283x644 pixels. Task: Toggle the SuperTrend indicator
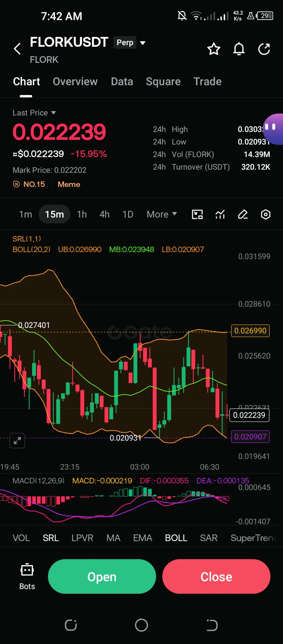pos(254,538)
